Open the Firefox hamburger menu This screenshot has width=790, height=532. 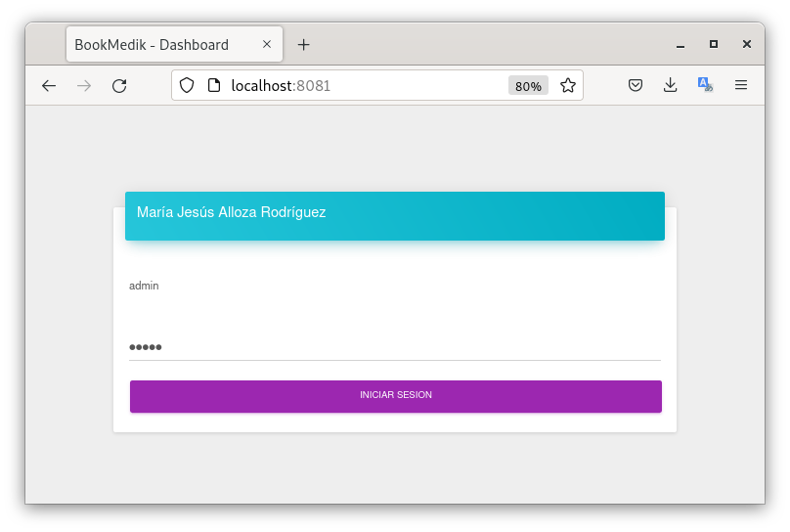[x=741, y=86]
